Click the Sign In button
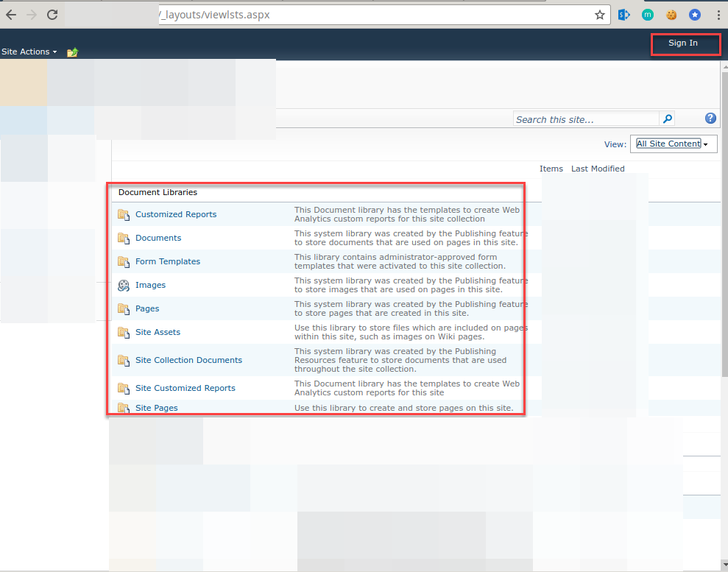The width and height of the screenshot is (728, 572). 685,43
